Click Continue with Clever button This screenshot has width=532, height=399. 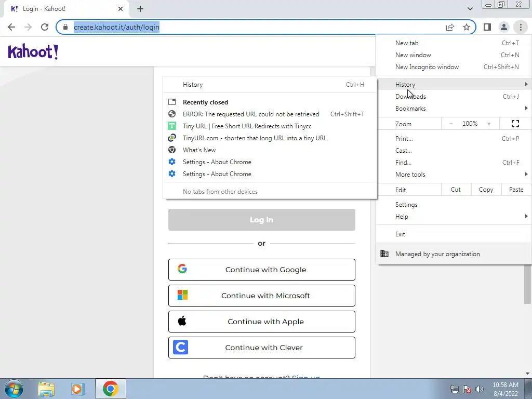262,348
